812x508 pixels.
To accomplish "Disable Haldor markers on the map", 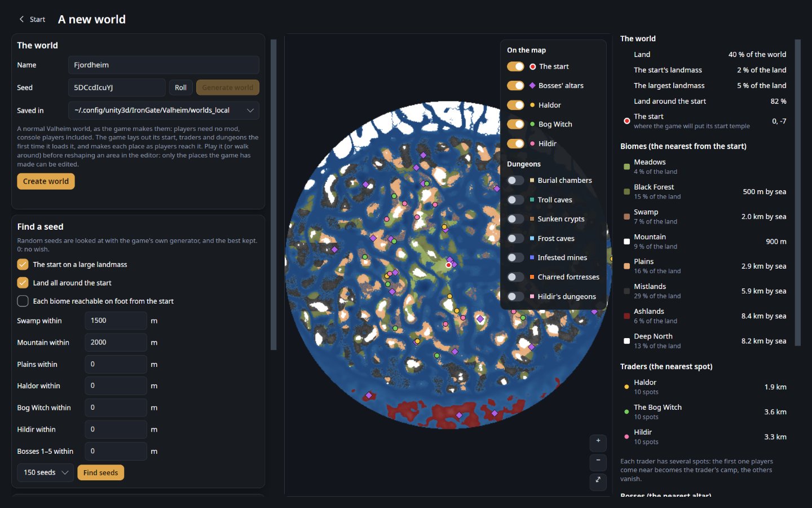I will [x=515, y=105].
